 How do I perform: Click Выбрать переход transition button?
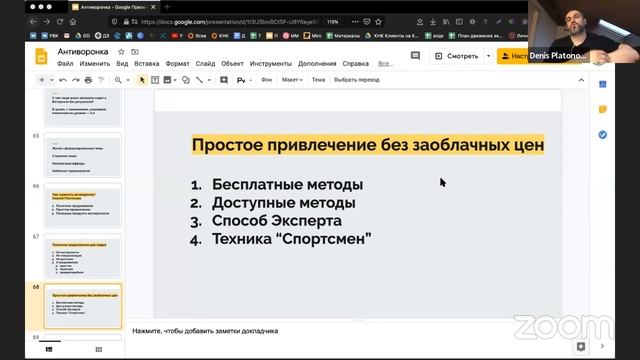357,80
